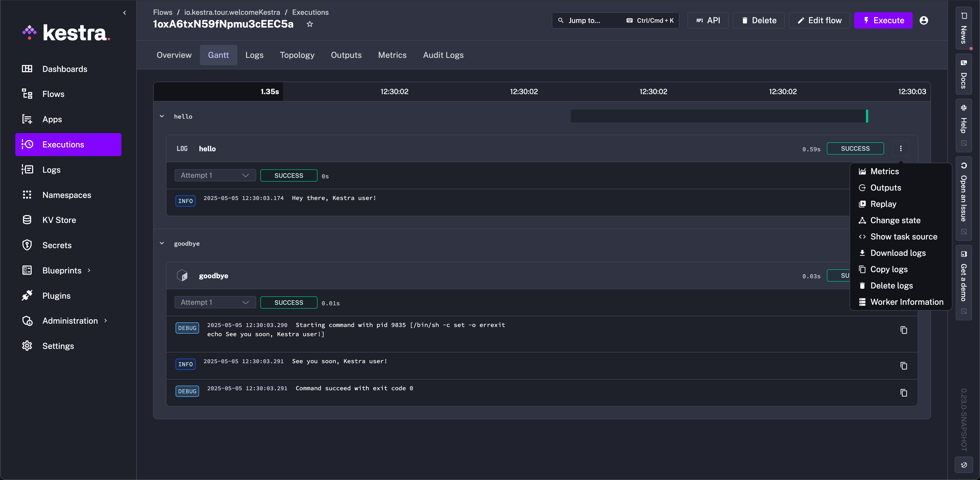Open the Flows section in the sidebar

tap(53, 94)
